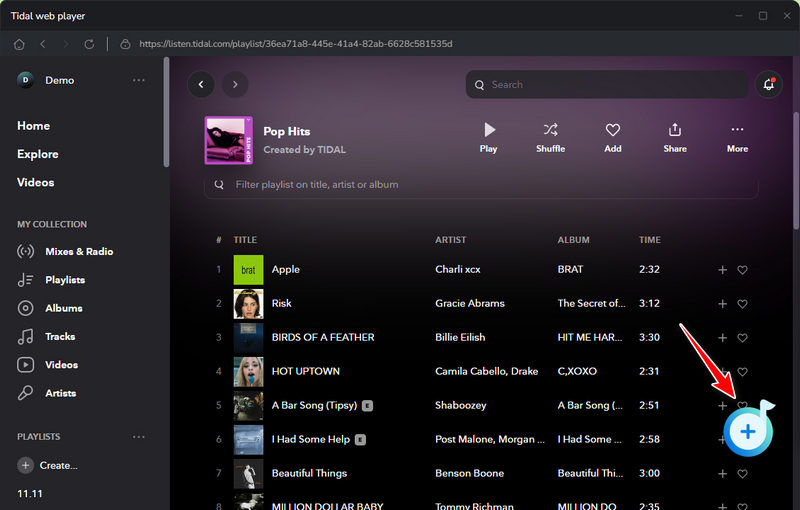Select the Apple track title
The width and height of the screenshot is (800, 510).
286,269
